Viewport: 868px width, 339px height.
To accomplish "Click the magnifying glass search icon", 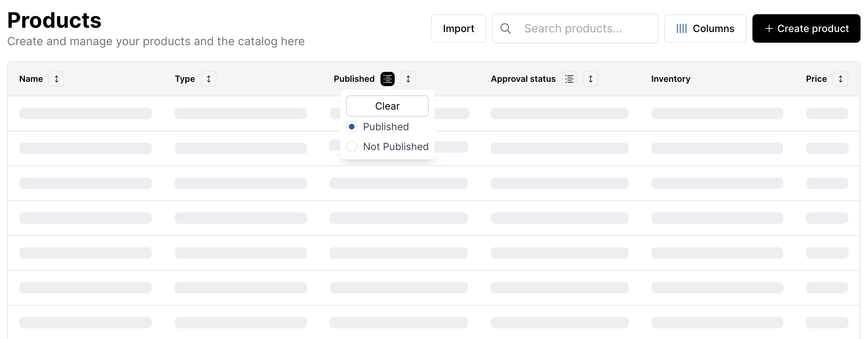I will tap(505, 28).
